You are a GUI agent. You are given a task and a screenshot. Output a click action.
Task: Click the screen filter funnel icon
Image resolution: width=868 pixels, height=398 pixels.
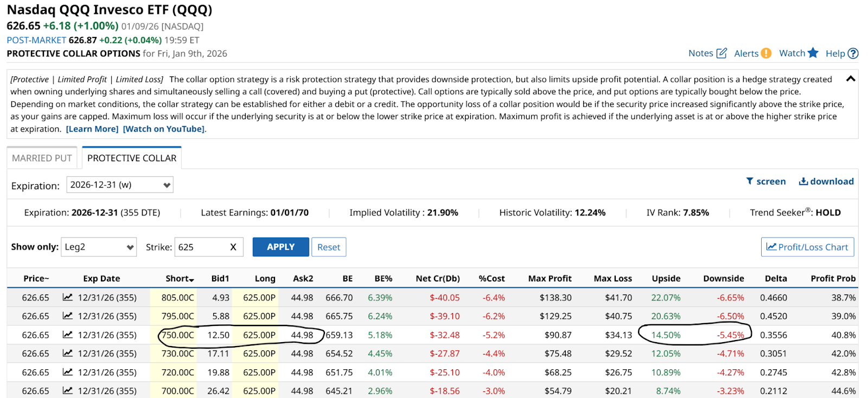[750, 181]
